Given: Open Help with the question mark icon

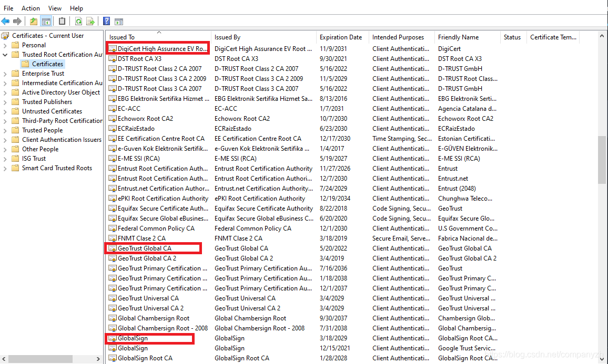Looking at the screenshot, I should (x=106, y=22).
